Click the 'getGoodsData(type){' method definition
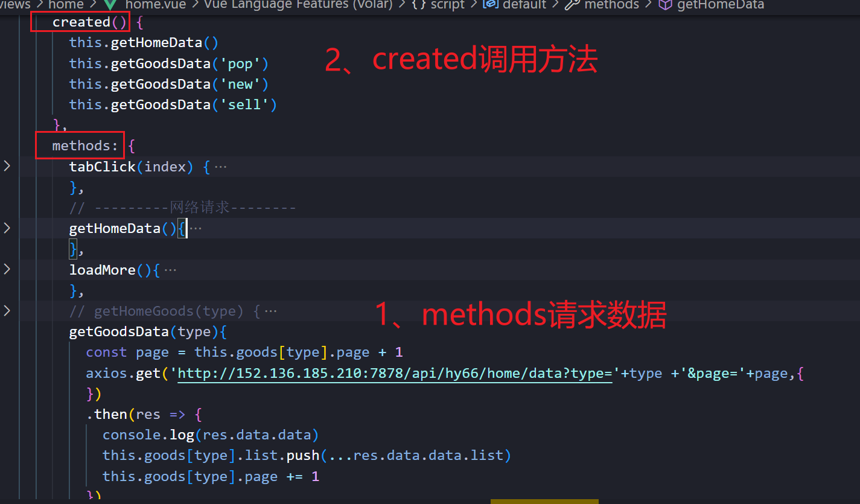 (x=148, y=332)
